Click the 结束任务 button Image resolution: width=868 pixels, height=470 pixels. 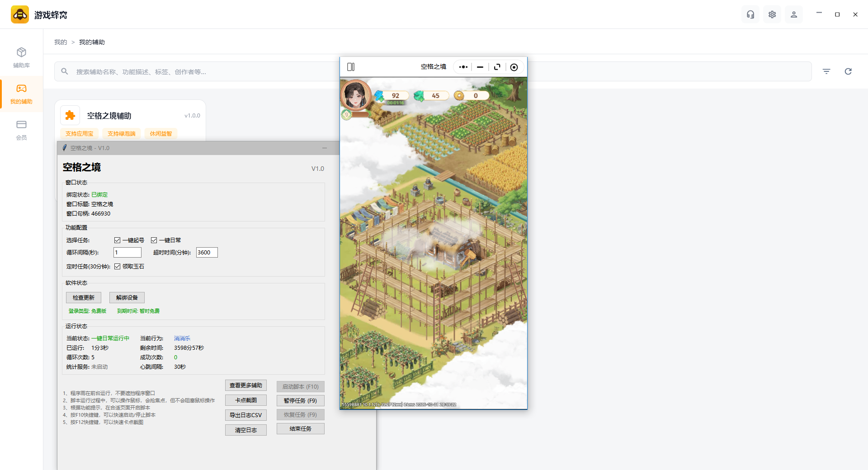[x=301, y=429]
